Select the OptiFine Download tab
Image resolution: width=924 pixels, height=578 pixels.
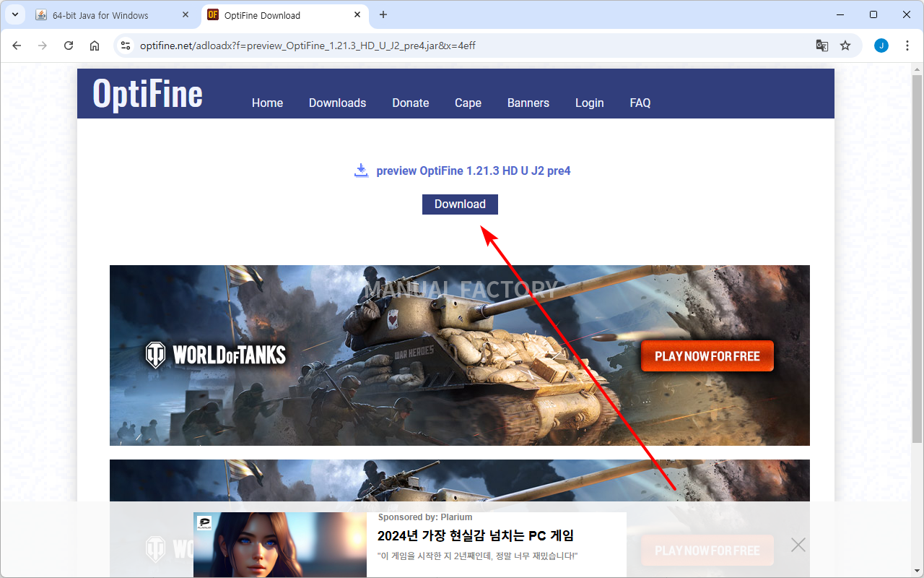point(285,15)
